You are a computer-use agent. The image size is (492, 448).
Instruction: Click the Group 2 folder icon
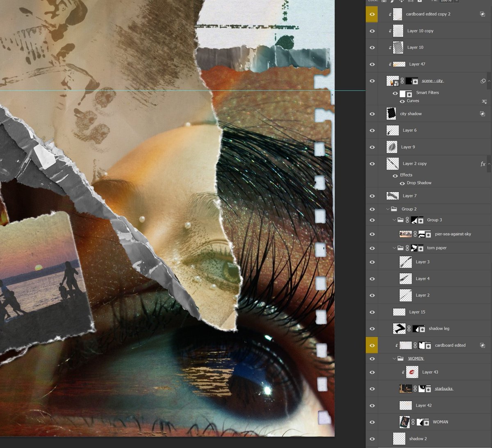[x=394, y=209]
